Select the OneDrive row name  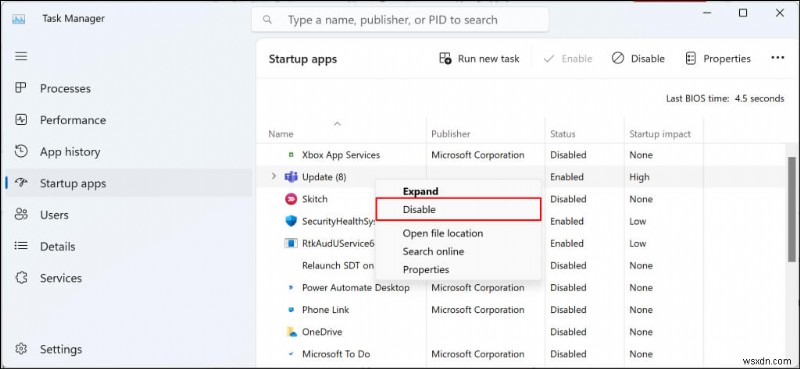pos(322,332)
